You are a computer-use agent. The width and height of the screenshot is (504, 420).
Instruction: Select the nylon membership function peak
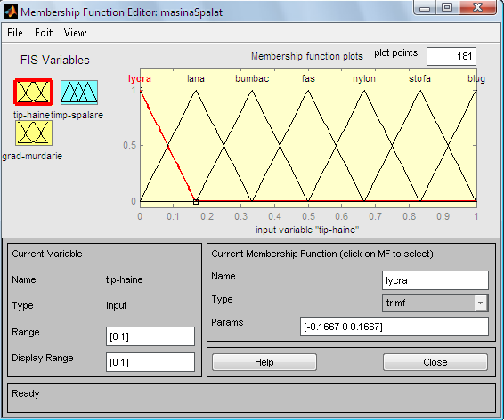[364, 91]
